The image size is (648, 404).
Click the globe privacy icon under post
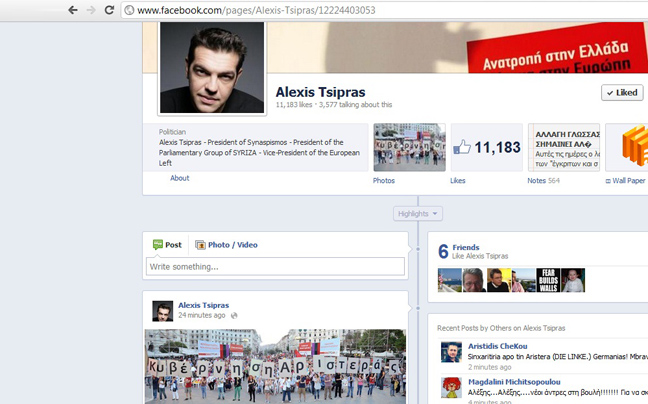point(234,315)
